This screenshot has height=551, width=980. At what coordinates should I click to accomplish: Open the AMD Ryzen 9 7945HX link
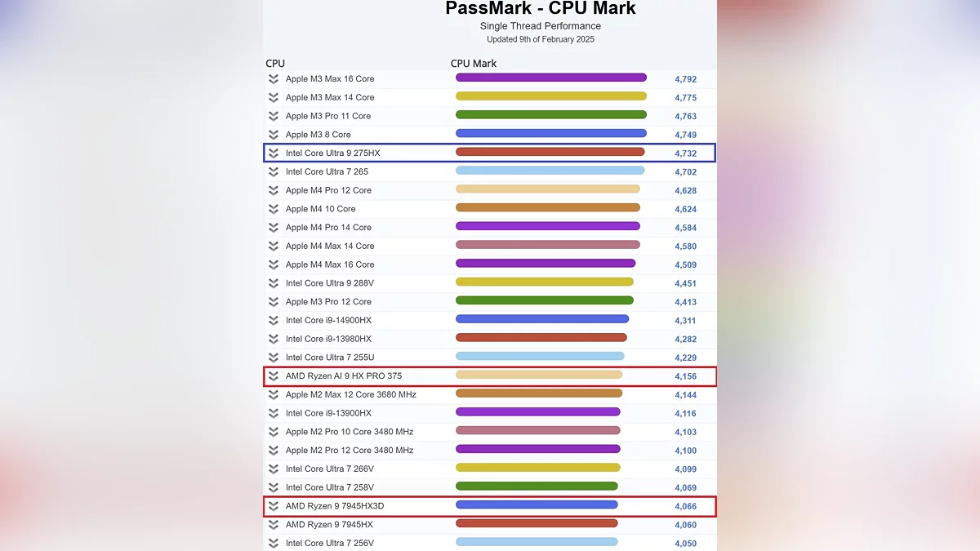pos(329,525)
